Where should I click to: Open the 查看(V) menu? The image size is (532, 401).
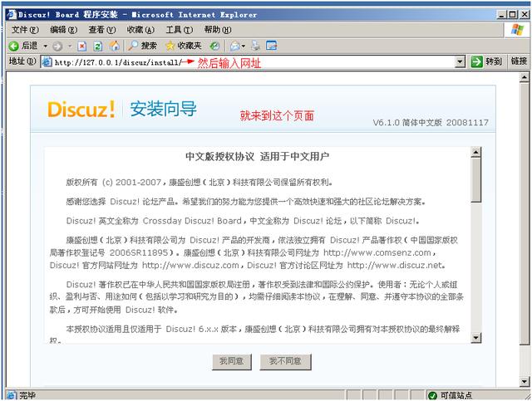point(101,30)
